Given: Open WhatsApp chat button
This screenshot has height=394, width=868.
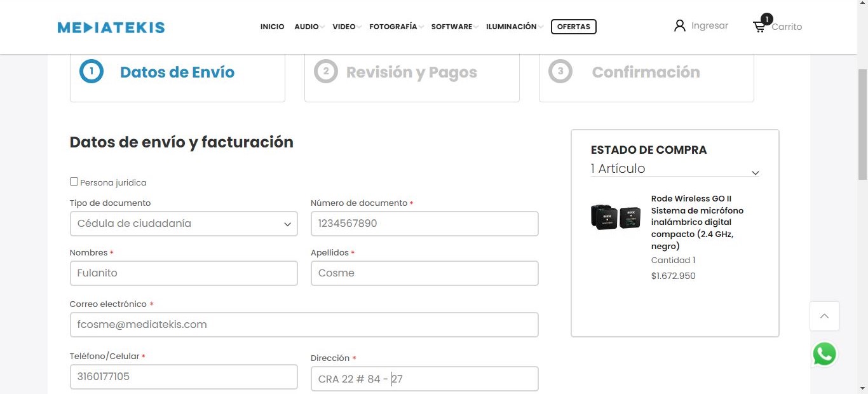Looking at the screenshot, I should tap(824, 354).
